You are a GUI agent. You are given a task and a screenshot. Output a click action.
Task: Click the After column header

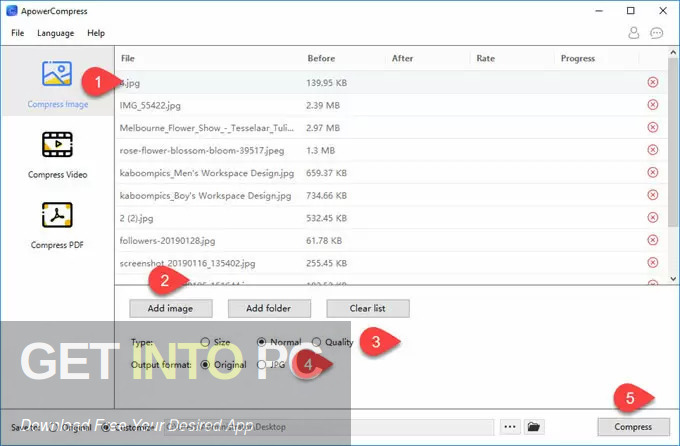[402, 59]
